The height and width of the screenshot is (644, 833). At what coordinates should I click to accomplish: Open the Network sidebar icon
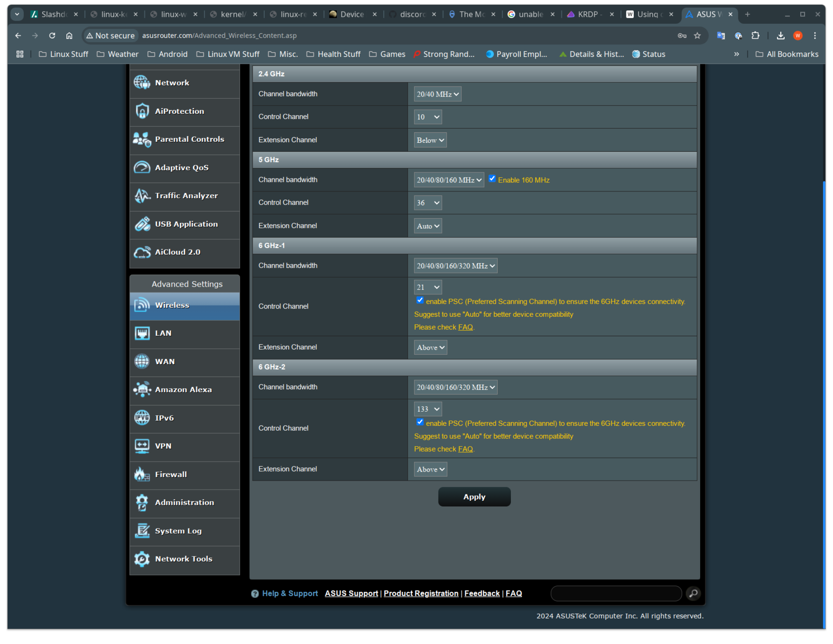[x=142, y=82]
